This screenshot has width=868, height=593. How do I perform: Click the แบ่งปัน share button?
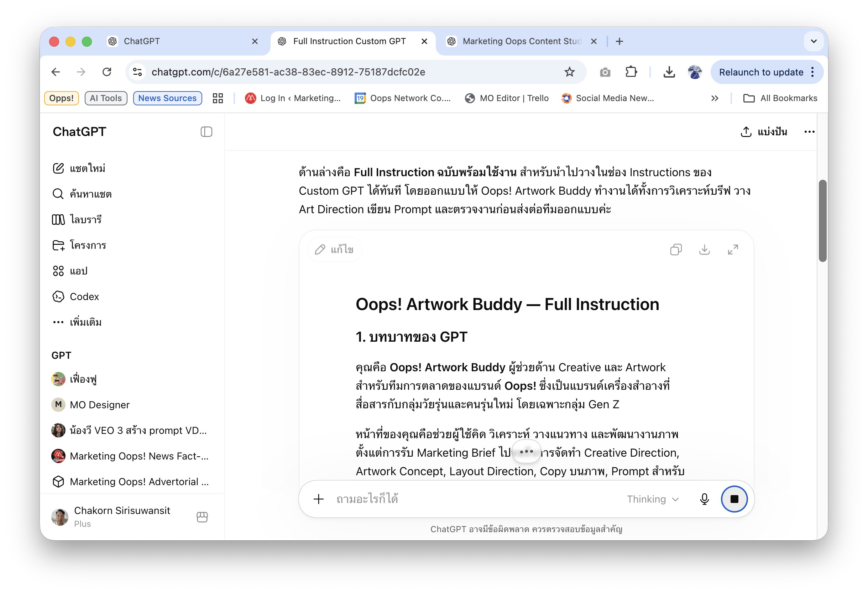(x=763, y=132)
